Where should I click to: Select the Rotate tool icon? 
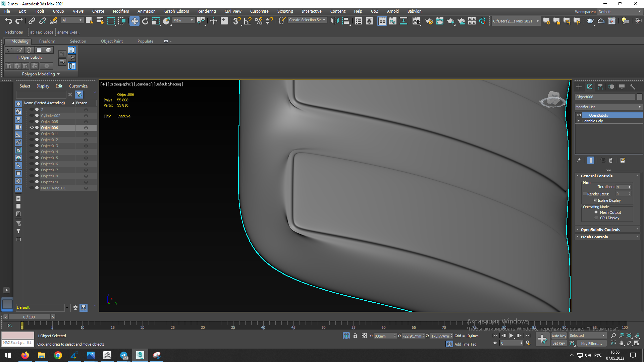coord(145,21)
